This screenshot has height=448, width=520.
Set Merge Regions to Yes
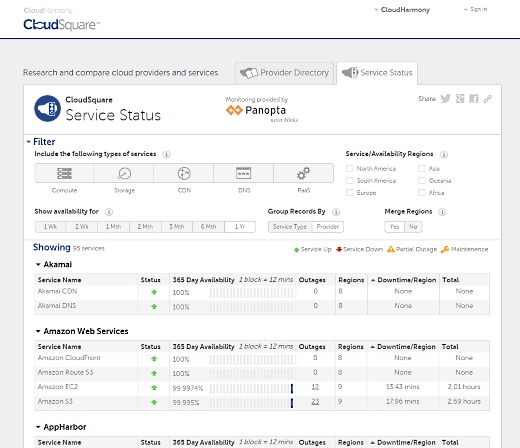[x=394, y=227]
